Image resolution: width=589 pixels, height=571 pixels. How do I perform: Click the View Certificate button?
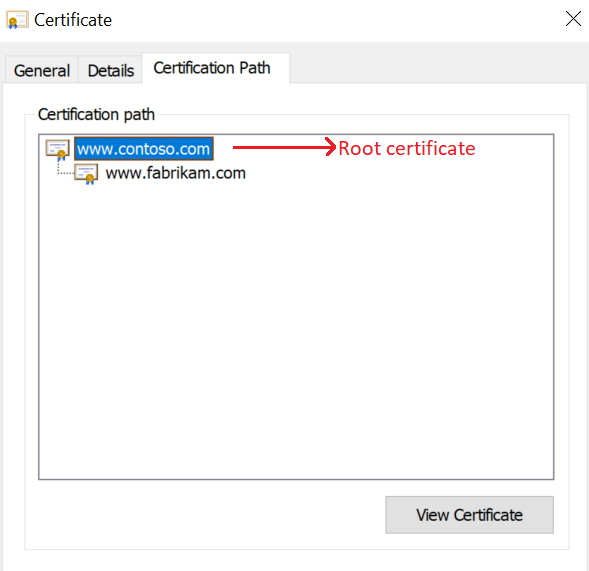point(469,515)
